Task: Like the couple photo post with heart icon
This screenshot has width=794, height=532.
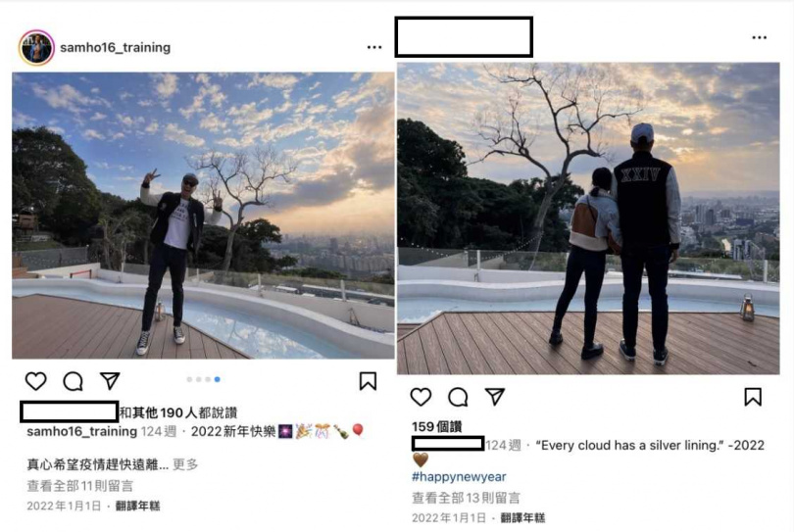Action: pos(421,397)
